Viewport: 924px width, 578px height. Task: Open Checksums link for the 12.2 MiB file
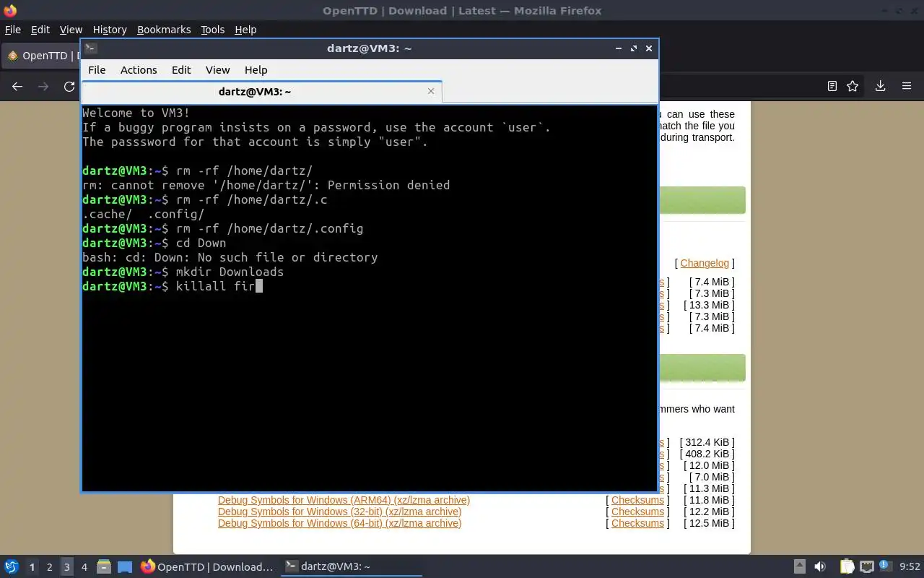[x=637, y=512]
